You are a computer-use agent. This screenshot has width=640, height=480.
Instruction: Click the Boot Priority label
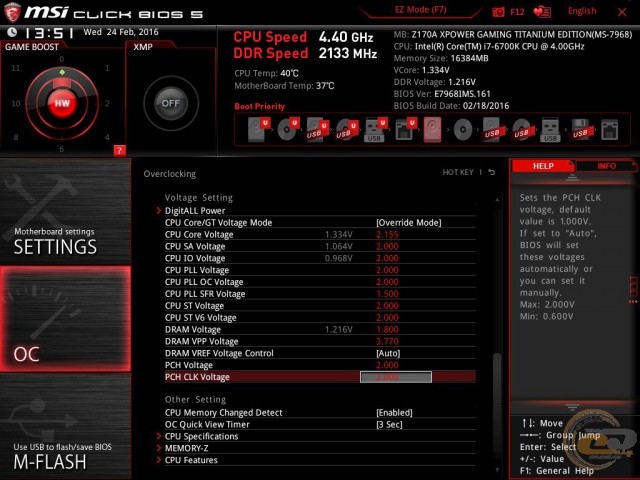259,106
